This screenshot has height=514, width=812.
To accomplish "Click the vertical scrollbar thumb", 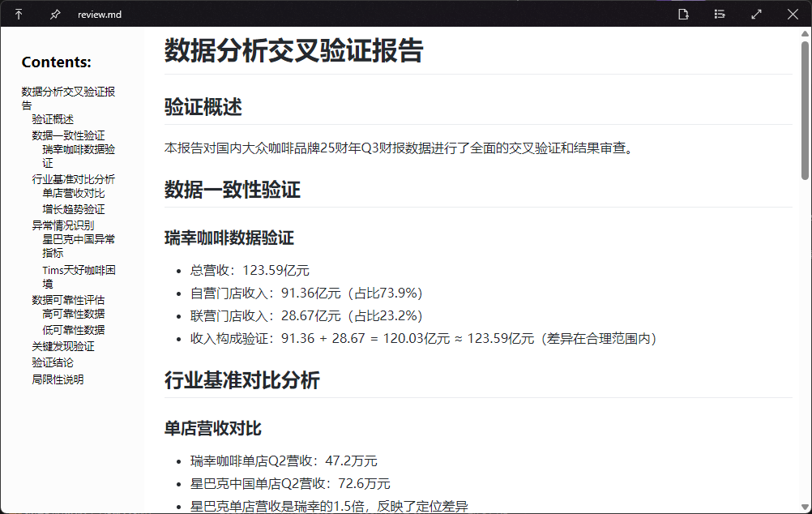I will 805,109.
